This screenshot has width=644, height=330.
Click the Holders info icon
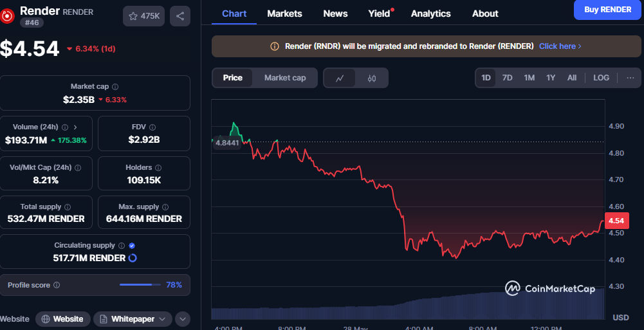coord(158,167)
